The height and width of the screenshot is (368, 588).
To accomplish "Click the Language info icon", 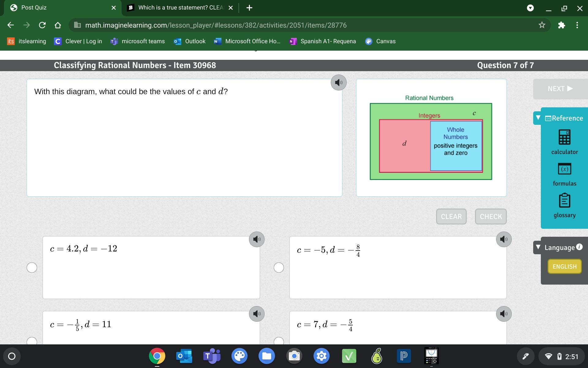I will [579, 247].
